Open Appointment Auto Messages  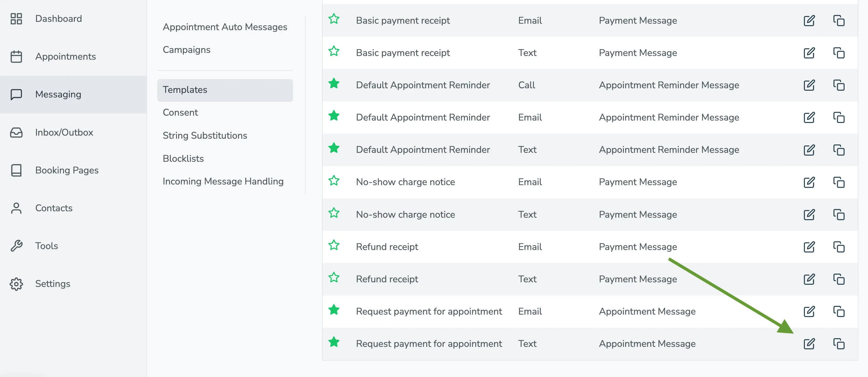225,27
